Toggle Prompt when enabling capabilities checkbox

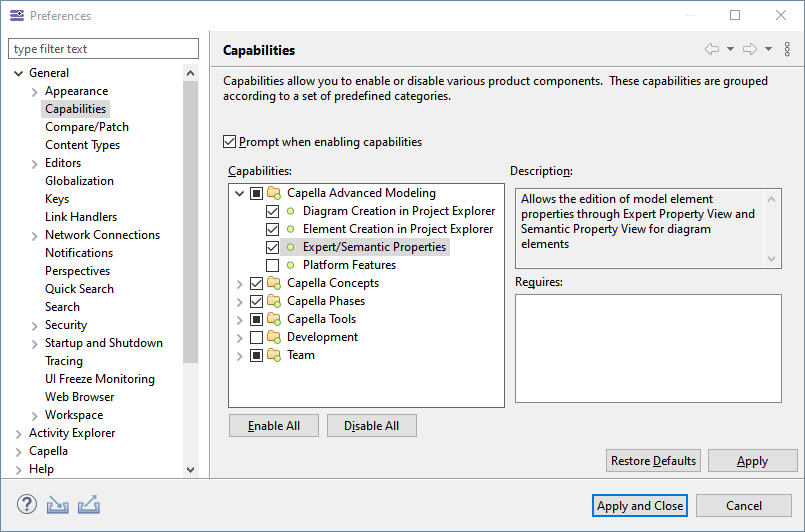pos(229,142)
